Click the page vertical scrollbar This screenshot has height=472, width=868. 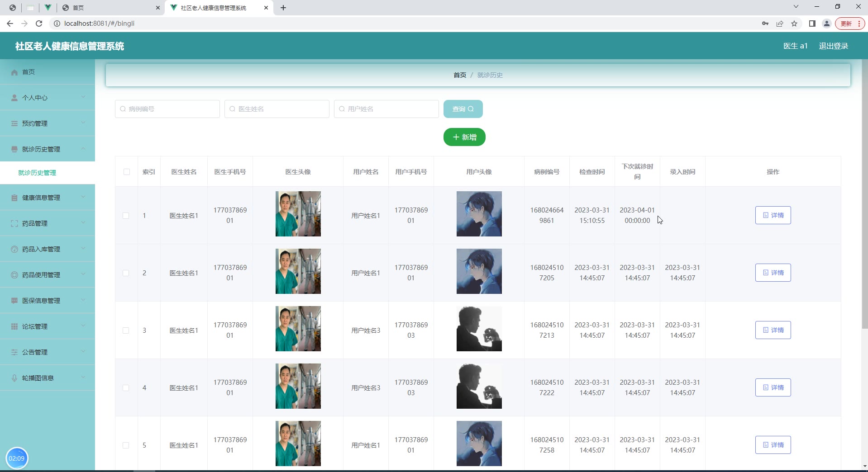(x=864, y=194)
